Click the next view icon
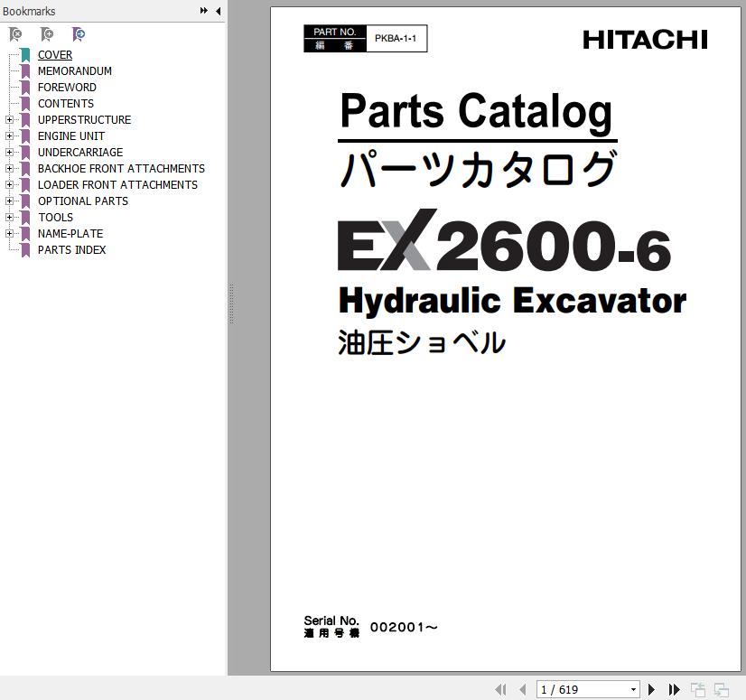This screenshot has width=746, height=700. pyautogui.click(x=721, y=689)
